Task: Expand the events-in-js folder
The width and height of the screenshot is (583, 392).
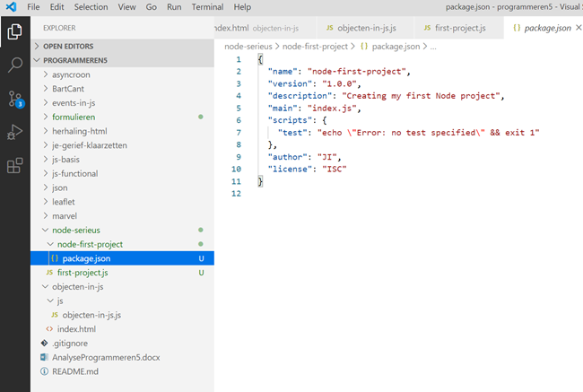Action: [122, 102]
